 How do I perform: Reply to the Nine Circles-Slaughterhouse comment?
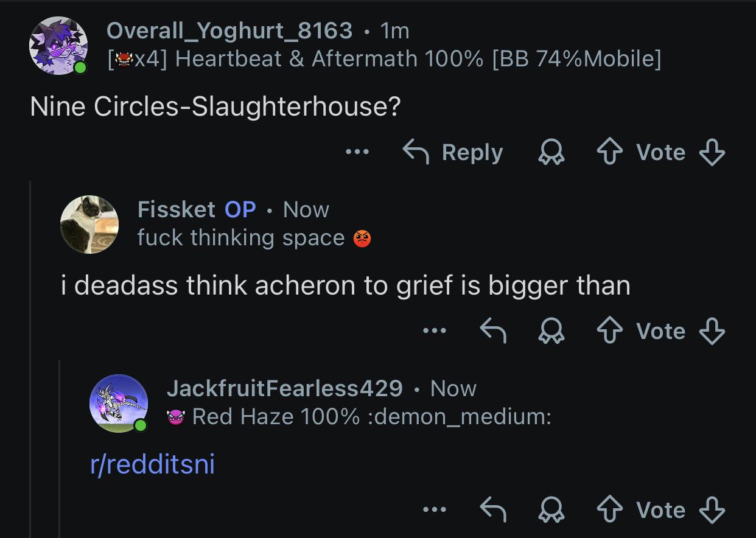coord(453,152)
